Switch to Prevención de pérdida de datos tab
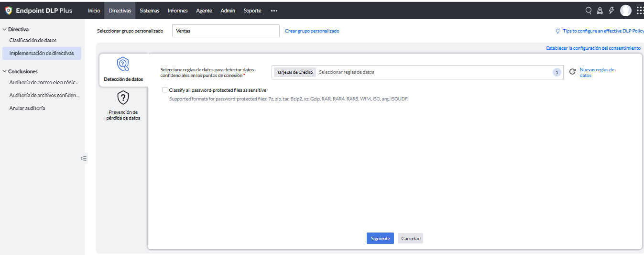644x255 pixels. pos(123,106)
